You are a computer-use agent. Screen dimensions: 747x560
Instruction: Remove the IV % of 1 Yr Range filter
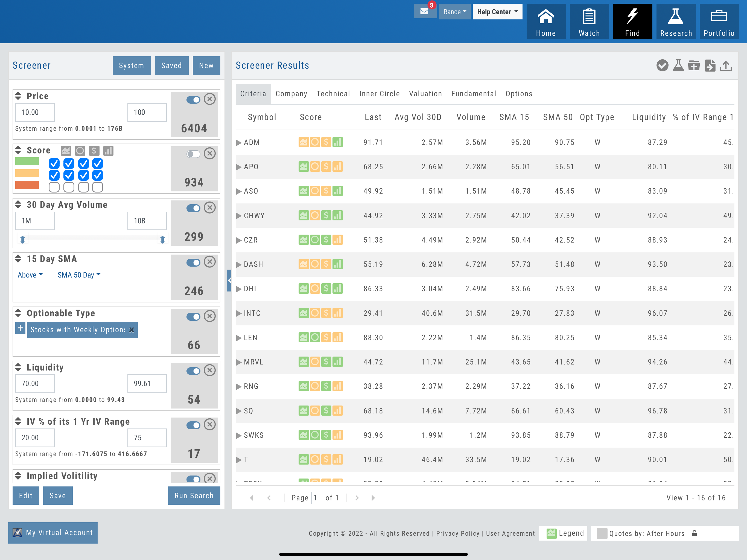[210, 425]
